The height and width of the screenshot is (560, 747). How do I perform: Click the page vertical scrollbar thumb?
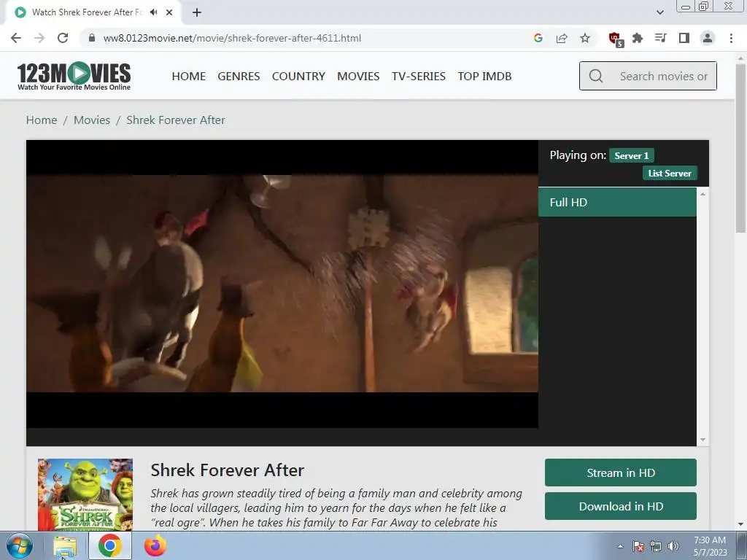pos(741,147)
